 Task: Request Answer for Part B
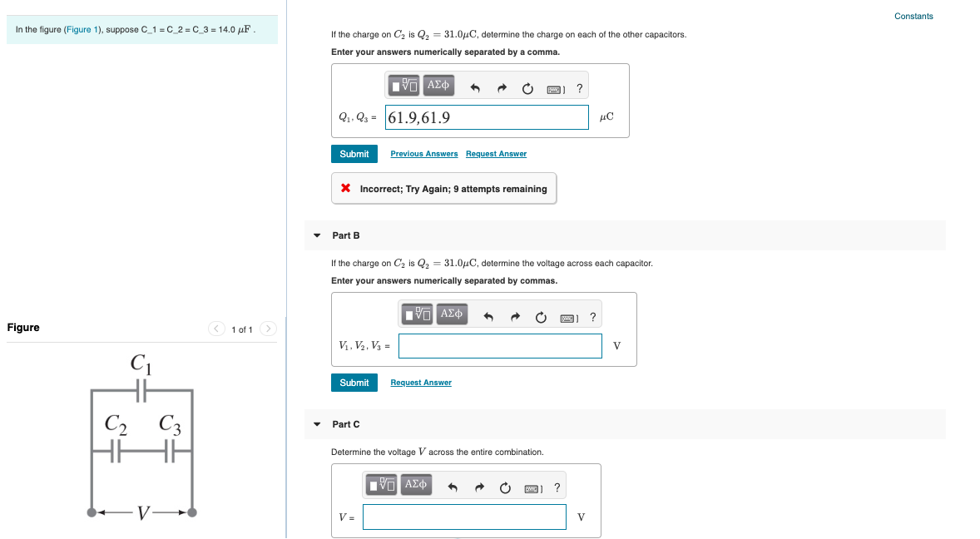click(x=421, y=383)
